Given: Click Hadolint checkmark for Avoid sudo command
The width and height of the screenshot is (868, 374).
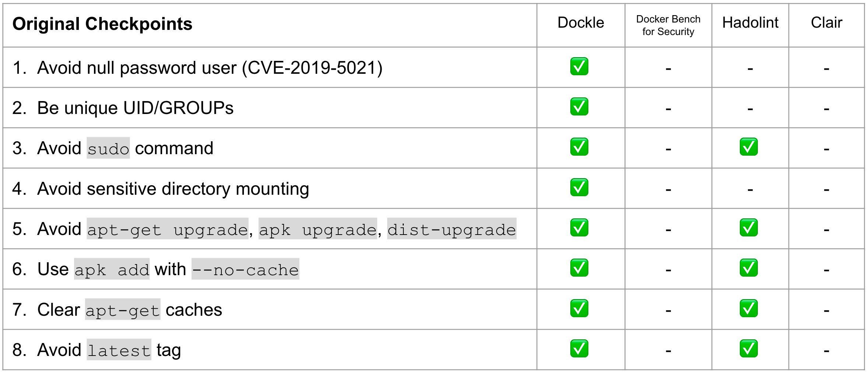Looking at the screenshot, I should (749, 147).
